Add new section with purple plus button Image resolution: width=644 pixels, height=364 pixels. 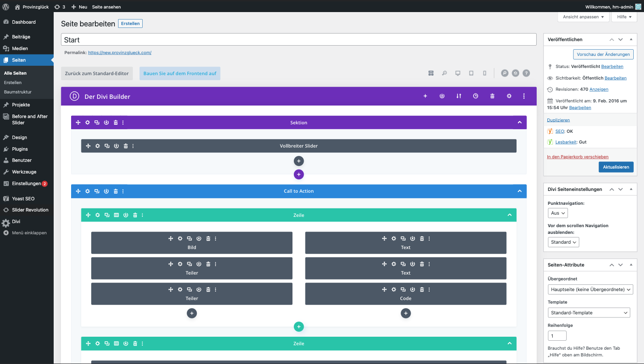coord(299,174)
